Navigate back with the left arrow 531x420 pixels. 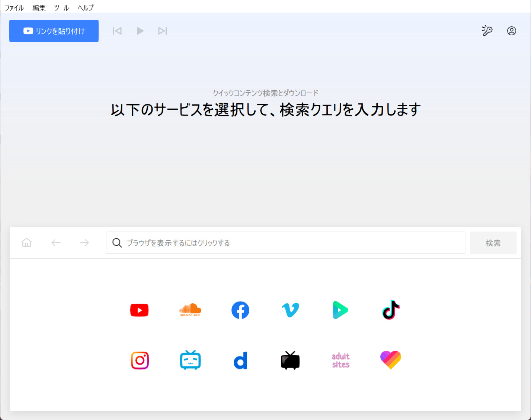pos(56,243)
